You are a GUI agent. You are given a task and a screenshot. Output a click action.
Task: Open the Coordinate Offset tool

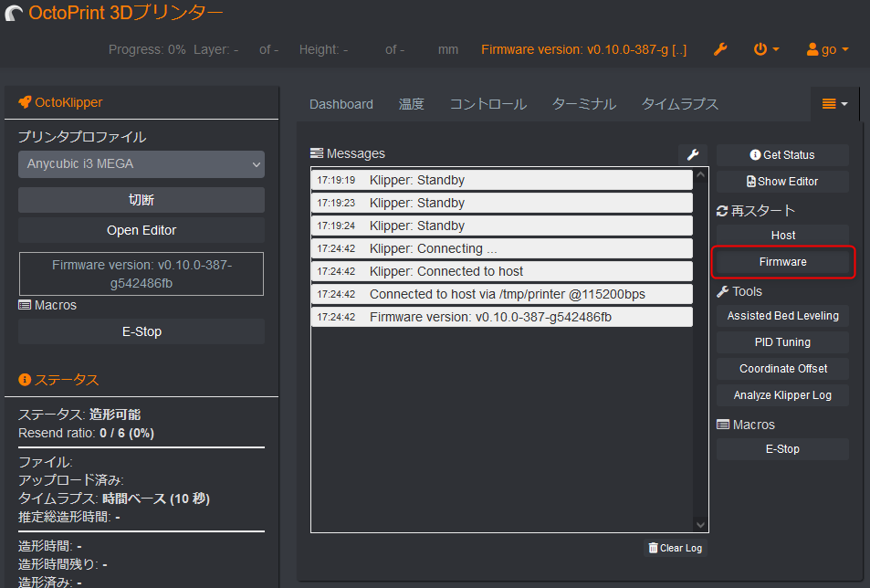(782, 369)
